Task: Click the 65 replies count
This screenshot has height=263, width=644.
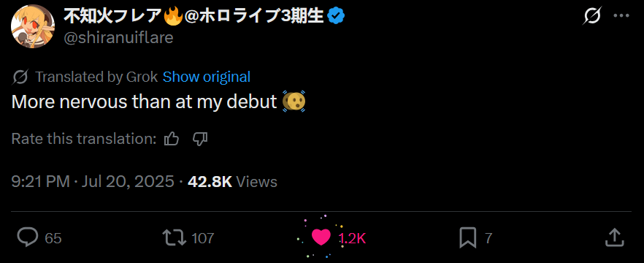Action: pos(53,238)
